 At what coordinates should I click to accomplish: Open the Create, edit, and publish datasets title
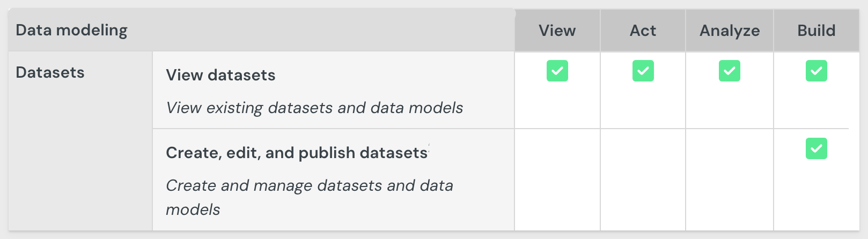pyautogui.click(x=297, y=153)
